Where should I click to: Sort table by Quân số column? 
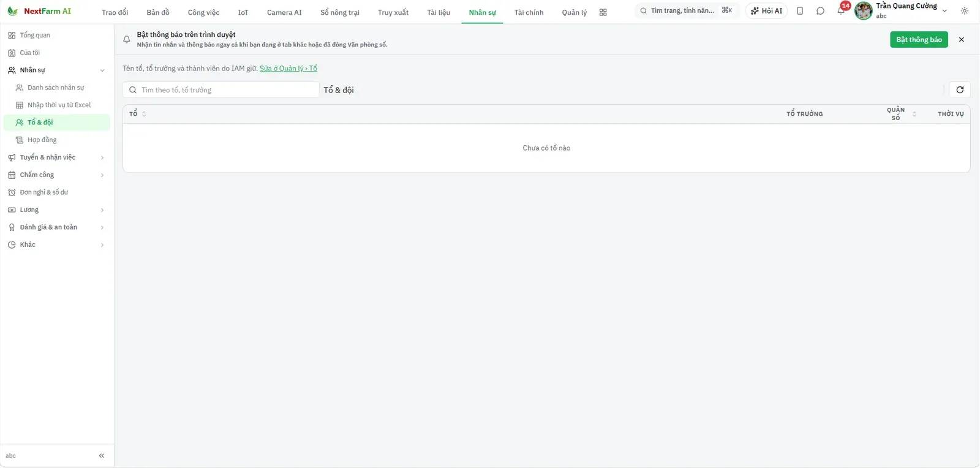coord(901,114)
